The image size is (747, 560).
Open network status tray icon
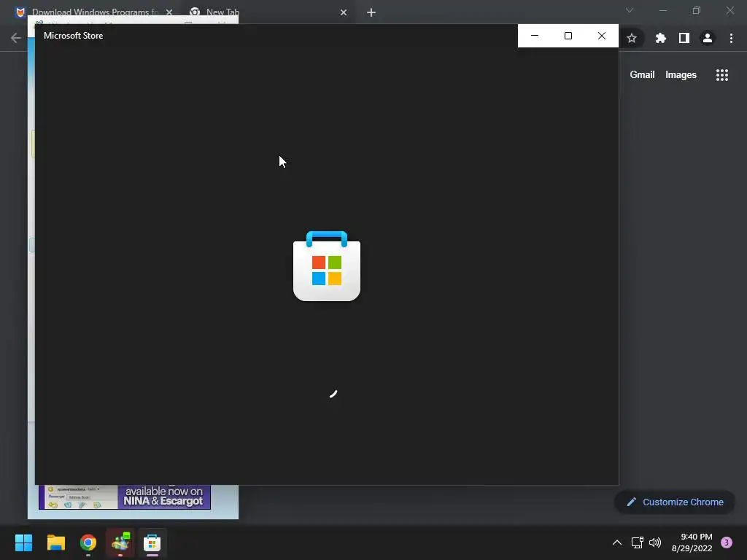pos(637,542)
